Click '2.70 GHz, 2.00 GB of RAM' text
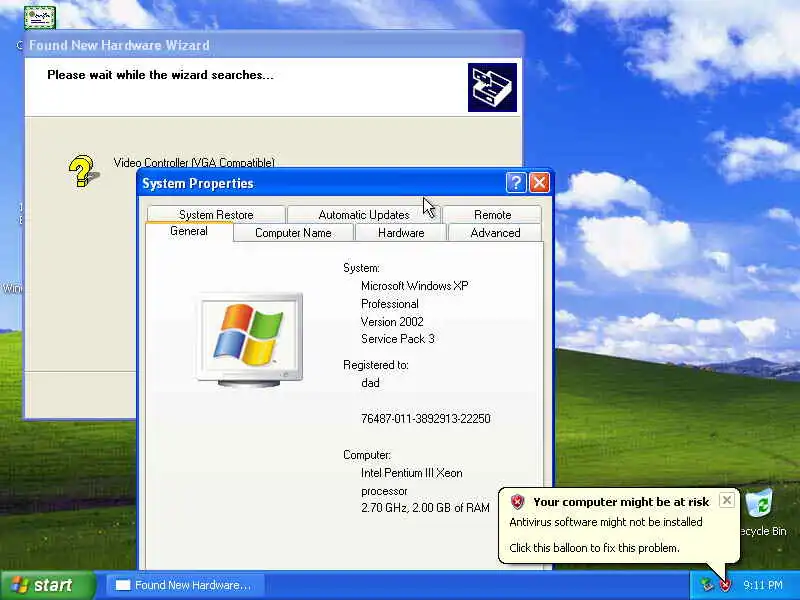 pyautogui.click(x=426, y=508)
